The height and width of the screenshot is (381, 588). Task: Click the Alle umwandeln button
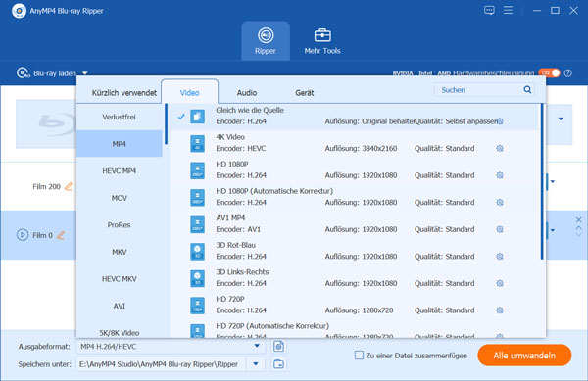[524, 356]
